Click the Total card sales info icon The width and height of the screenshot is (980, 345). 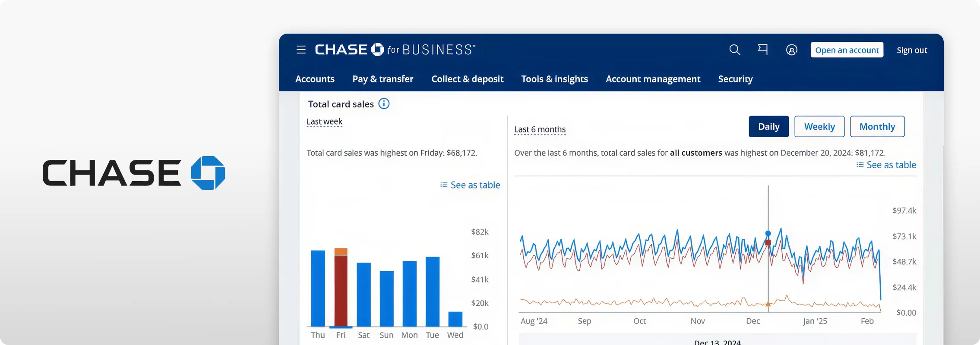click(x=384, y=103)
